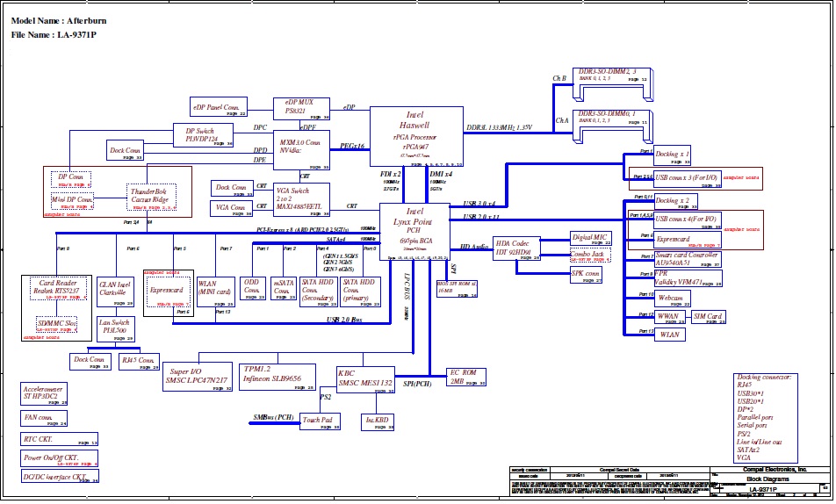Select the MXM 3.0 Conn NVidia block
Image resolution: width=836 pixels, height=504 pixels.
(x=301, y=150)
